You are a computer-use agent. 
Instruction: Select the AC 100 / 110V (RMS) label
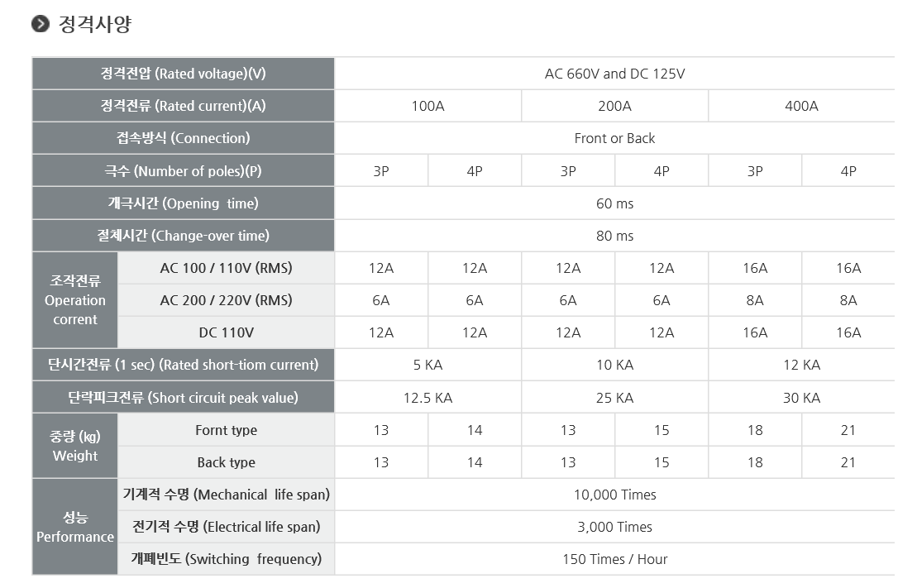[x=226, y=268]
